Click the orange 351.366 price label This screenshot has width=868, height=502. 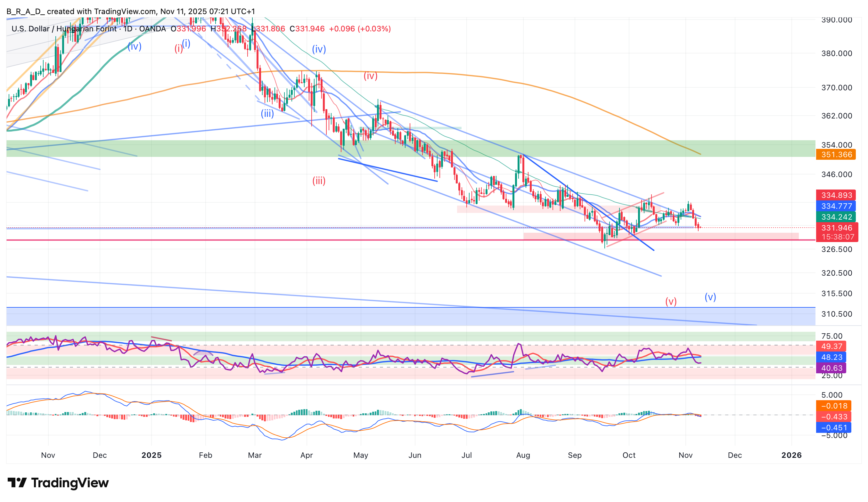(x=836, y=155)
